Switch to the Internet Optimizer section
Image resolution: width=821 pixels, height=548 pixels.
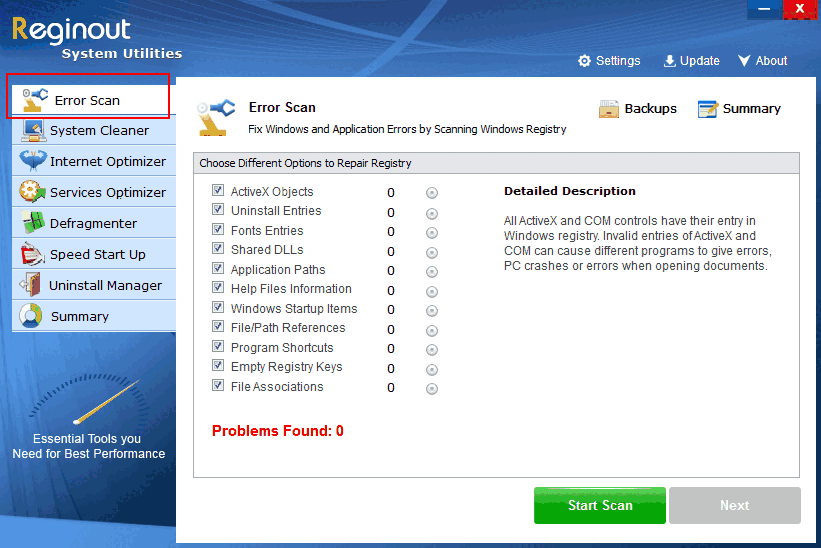94,161
